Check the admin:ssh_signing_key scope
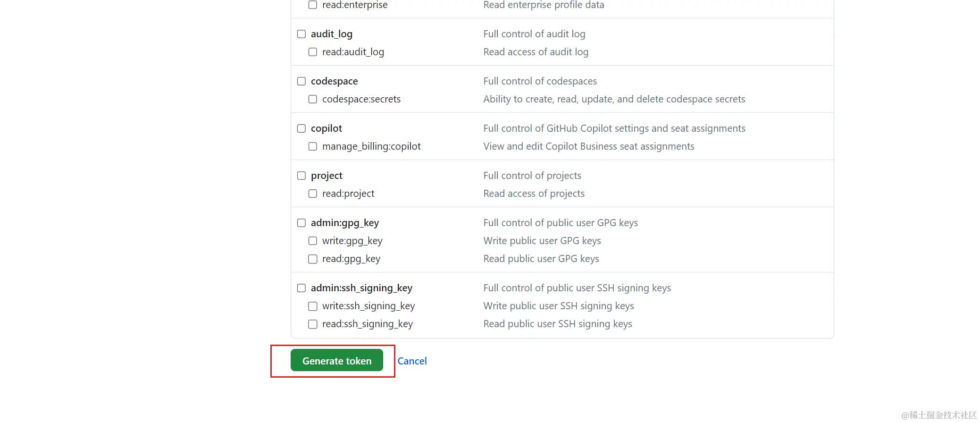The height and width of the screenshot is (423, 980). click(302, 288)
